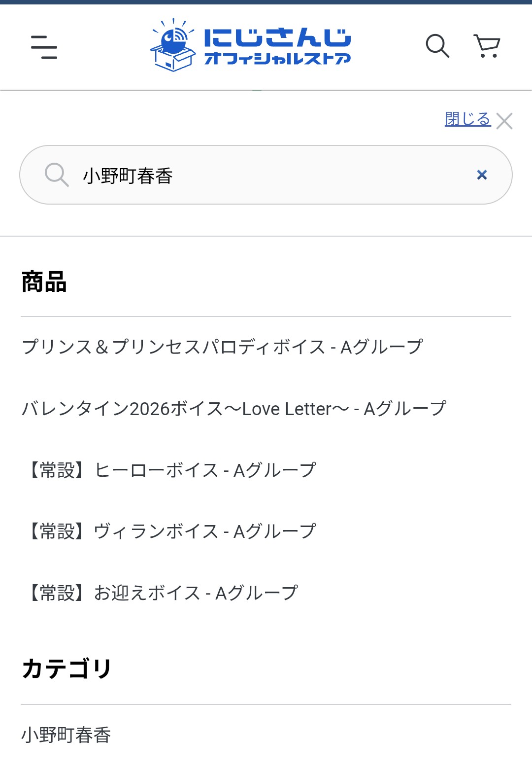The image size is (532, 775).
Task: Clear the search text with blue X
Action: pos(482,175)
